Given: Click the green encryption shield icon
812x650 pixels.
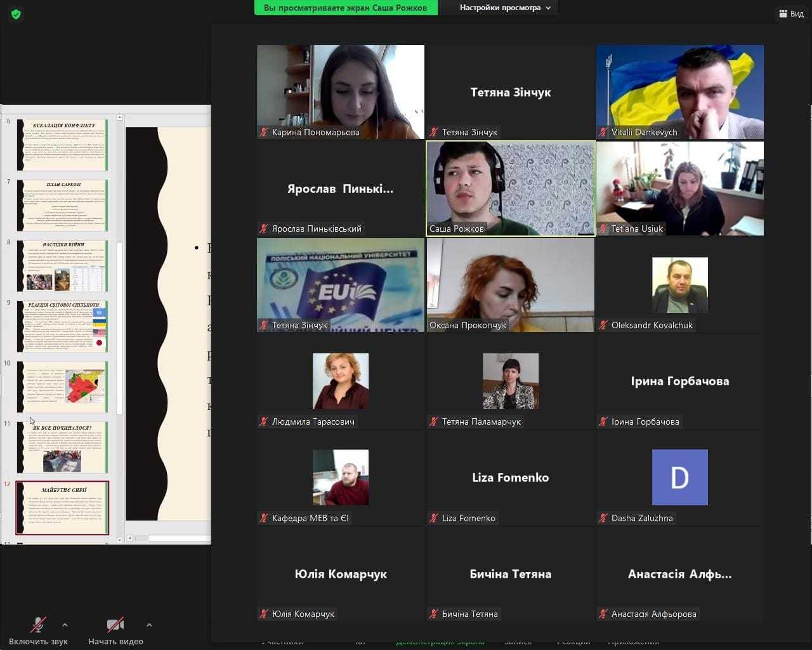Looking at the screenshot, I should [16, 14].
